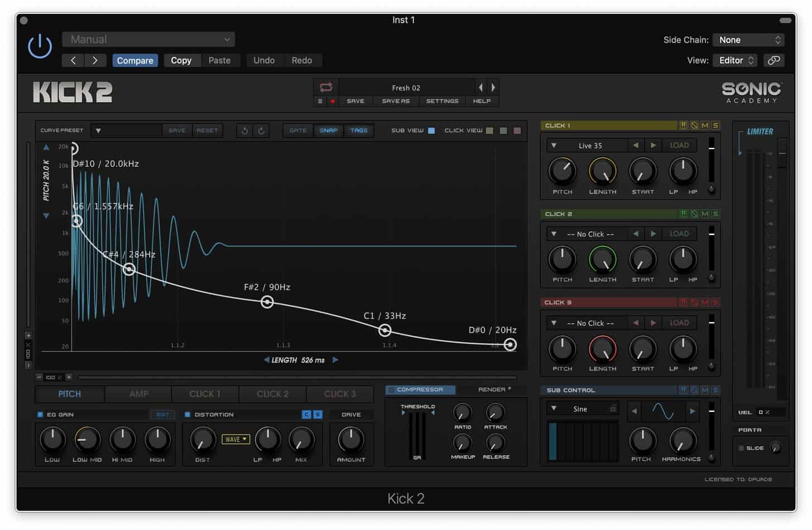This screenshot has height=530, width=812.
Task: Toggle the Sub View checkbox
Action: coord(431,131)
